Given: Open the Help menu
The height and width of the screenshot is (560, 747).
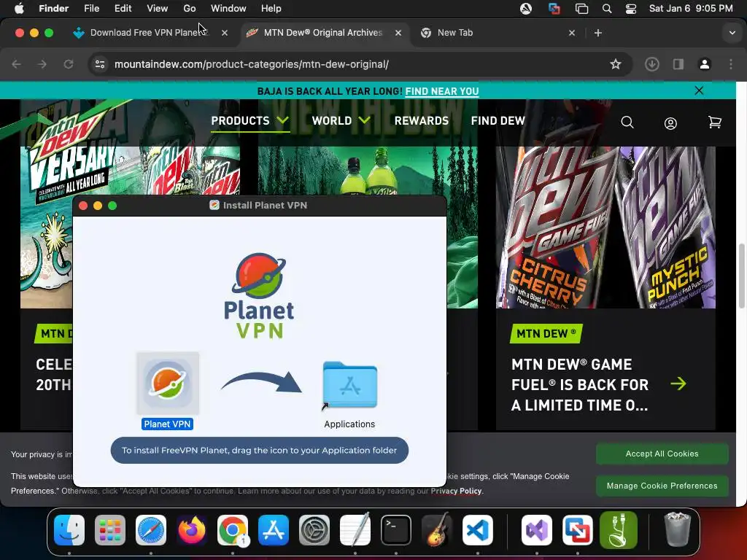Looking at the screenshot, I should pyautogui.click(x=271, y=9).
